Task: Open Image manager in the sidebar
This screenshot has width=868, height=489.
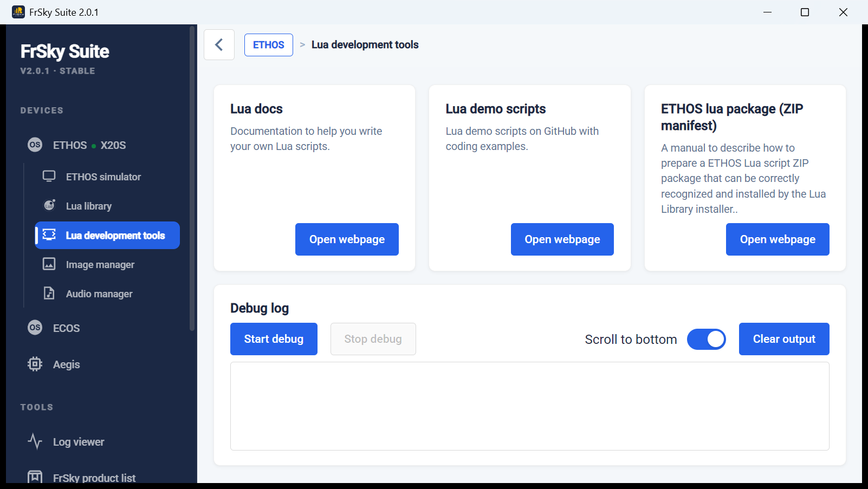Action: click(x=107, y=264)
